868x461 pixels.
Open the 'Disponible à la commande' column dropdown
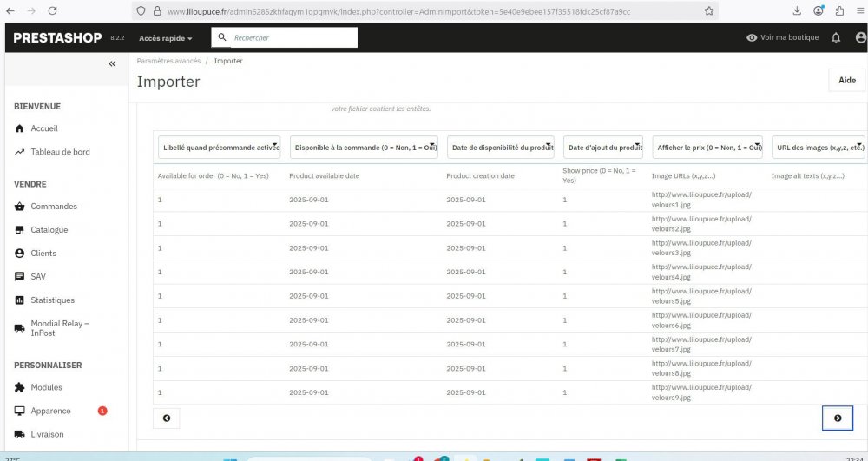[x=365, y=148]
